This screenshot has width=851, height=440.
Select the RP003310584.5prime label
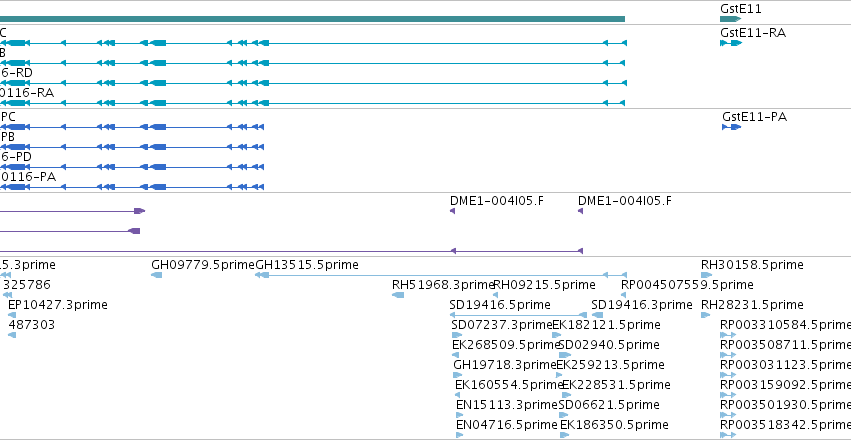(x=785, y=325)
